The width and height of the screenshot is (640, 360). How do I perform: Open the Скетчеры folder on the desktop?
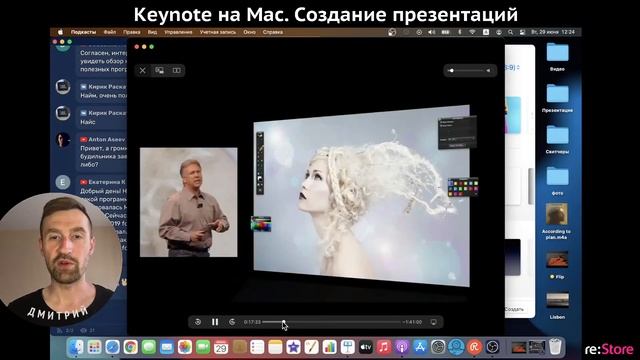557,139
